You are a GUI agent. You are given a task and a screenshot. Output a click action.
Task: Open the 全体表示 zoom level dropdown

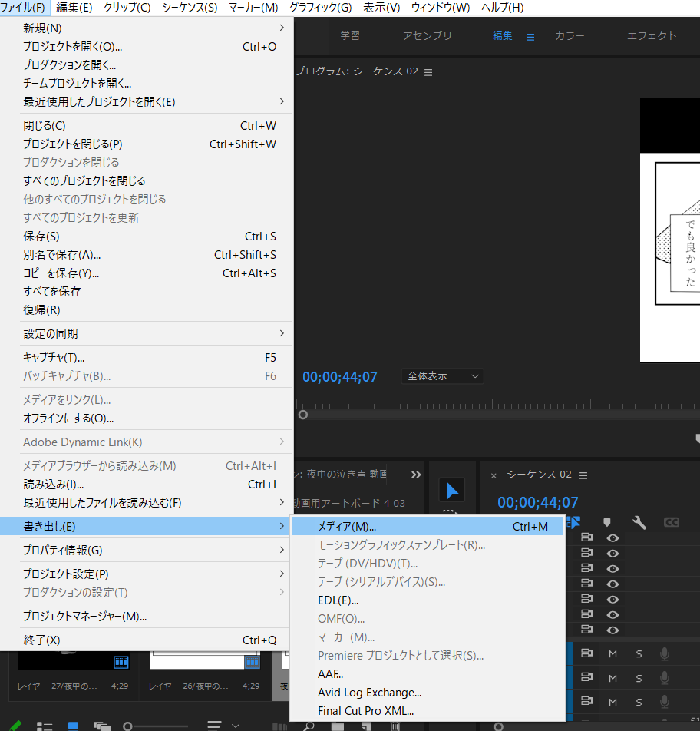coord(442,376)
